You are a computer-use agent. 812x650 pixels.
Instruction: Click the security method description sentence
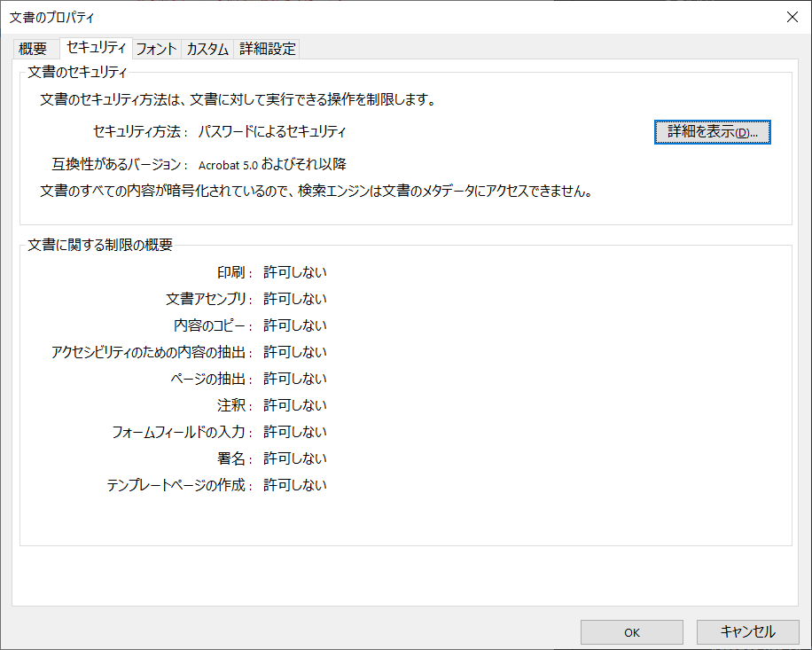[x=238, y=99]
